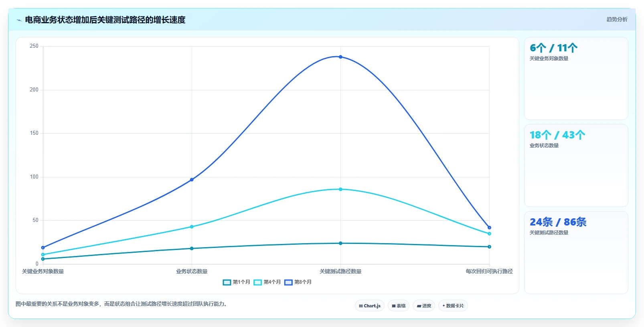Toggle the 第1个月 legend color box
The width and height of the screenshot is (644, 327).
[227, 282]
